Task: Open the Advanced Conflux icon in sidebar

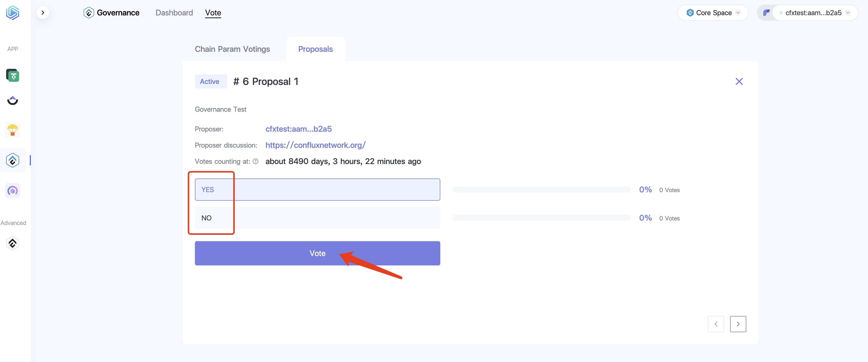Action: point(13,243)
